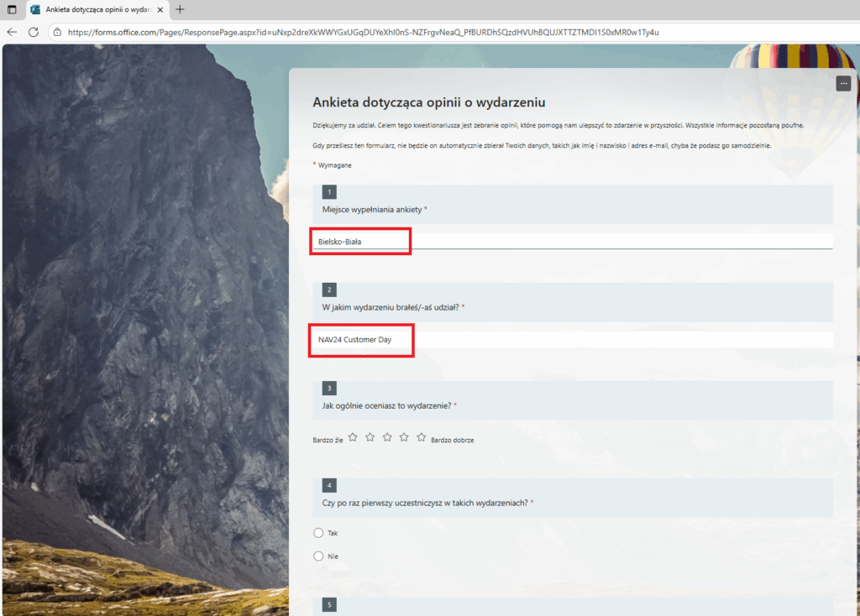This screenshot has width=860, height=616.
Task: Choose the "Nie" radio option
Action: pyautogui.click(x=318, y=556)
